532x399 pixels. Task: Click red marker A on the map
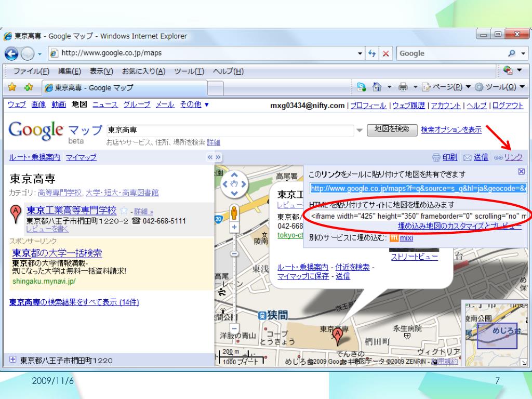[x=338, y=337]
